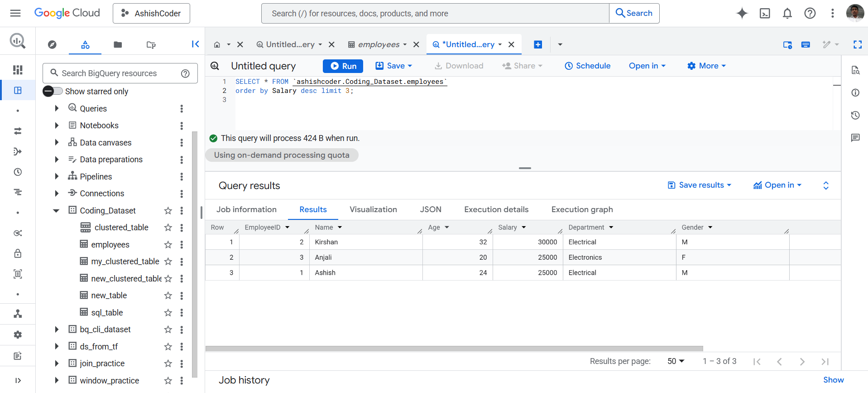This screenshot has width=868, height=393.
Task: Open the Execution details tab
Action: pyautogui.click(x=496, y=209)
